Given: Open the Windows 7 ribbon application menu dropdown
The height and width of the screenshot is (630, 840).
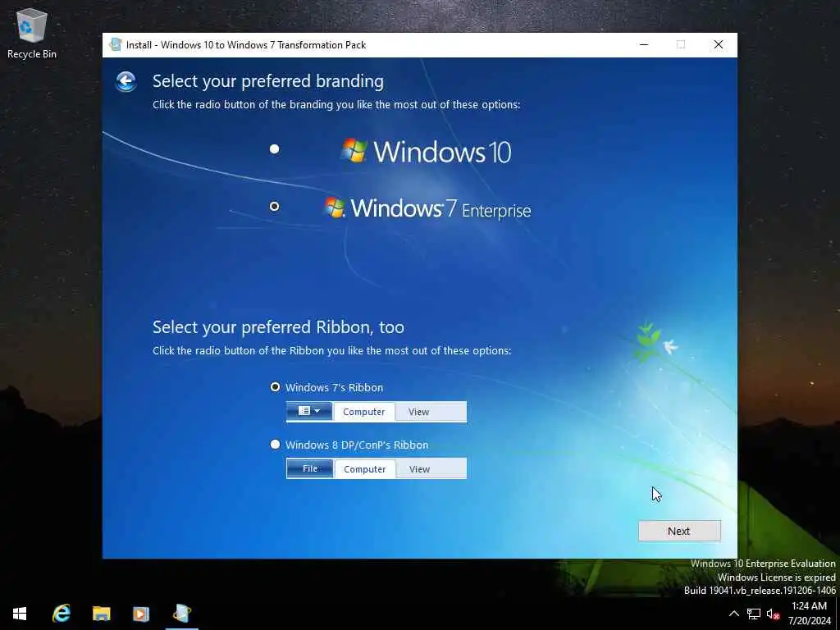Looking at the screenshot, I should coord(309,411).
